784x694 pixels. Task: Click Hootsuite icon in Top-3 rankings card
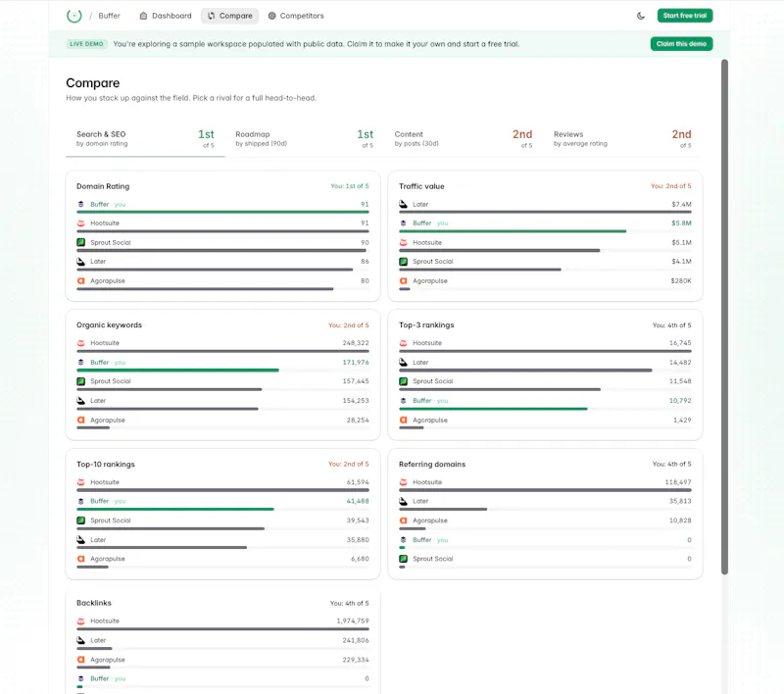coord(403,343)
